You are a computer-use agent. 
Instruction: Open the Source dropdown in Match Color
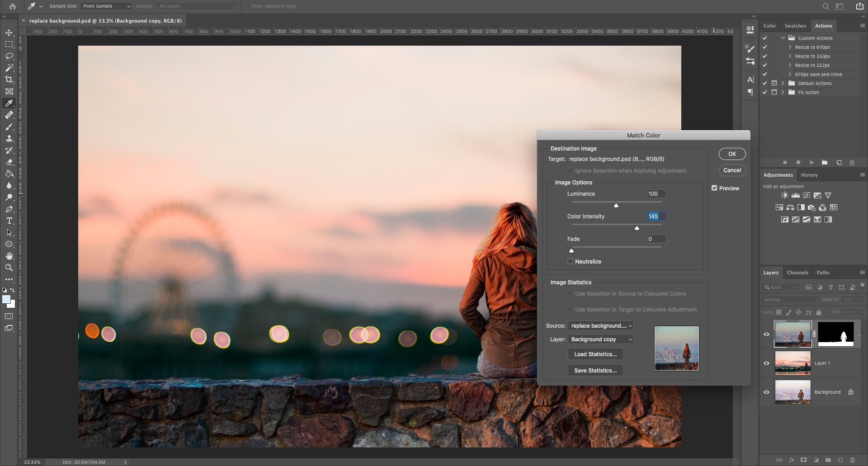[600, 325]
